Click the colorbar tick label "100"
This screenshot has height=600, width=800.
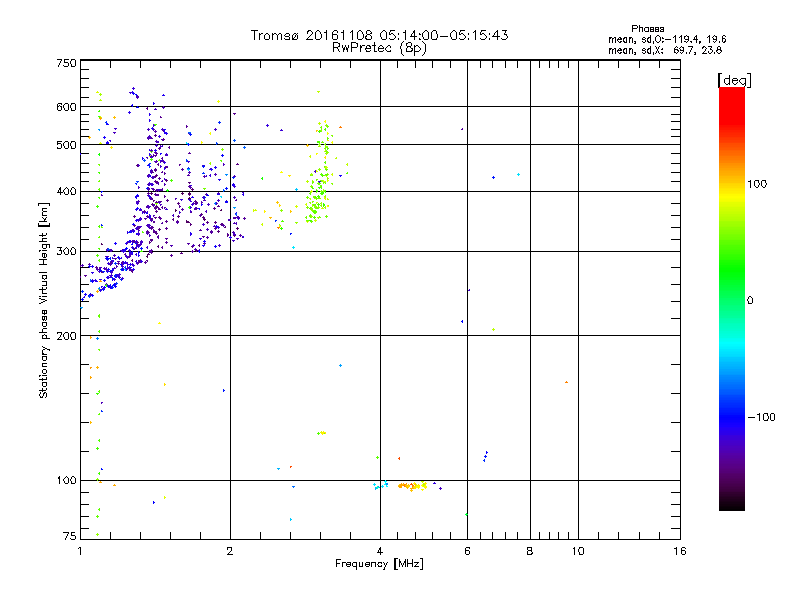coord(757,184)
